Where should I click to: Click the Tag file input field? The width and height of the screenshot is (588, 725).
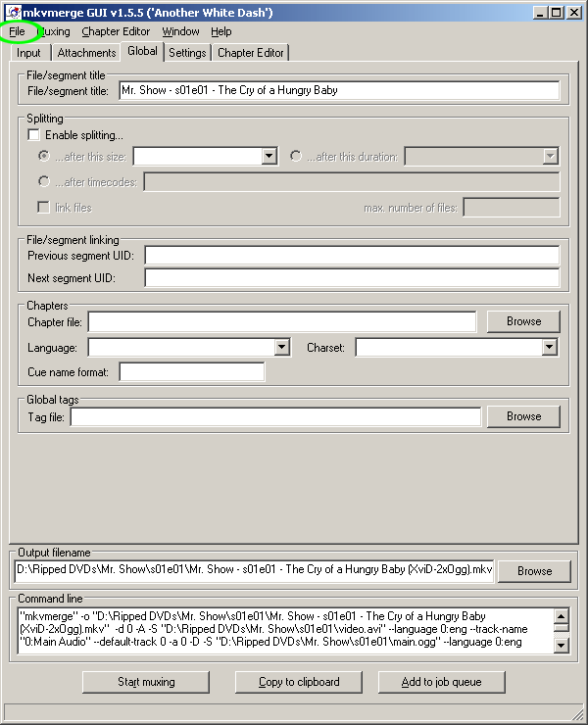coord(275,417)
